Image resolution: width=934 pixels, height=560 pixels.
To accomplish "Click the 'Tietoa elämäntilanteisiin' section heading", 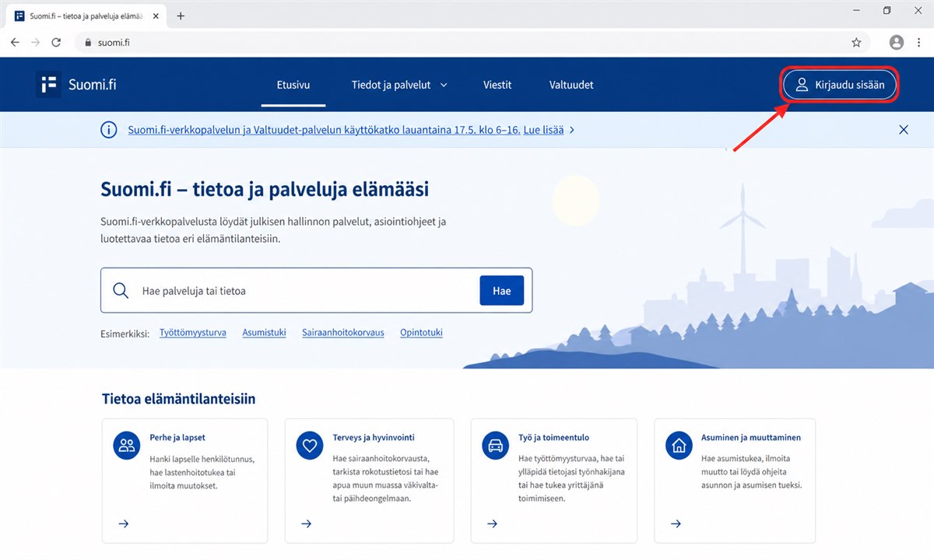I will [x=179, y=399].
